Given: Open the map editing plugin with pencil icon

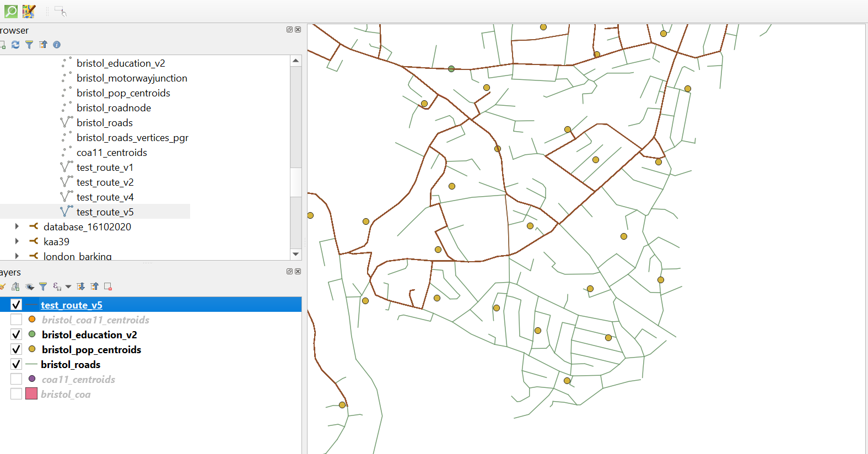Looking at the screenshot, I should 29,10.
